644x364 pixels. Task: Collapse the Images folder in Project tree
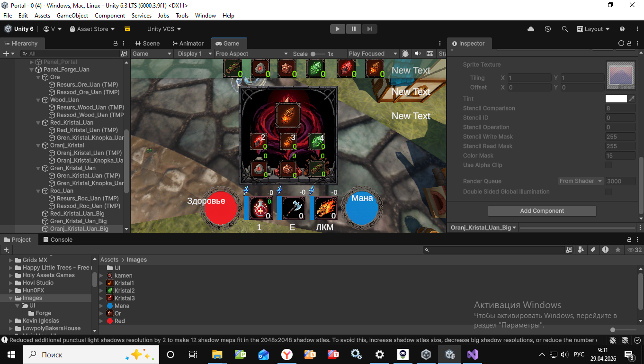tap(11, 298)
